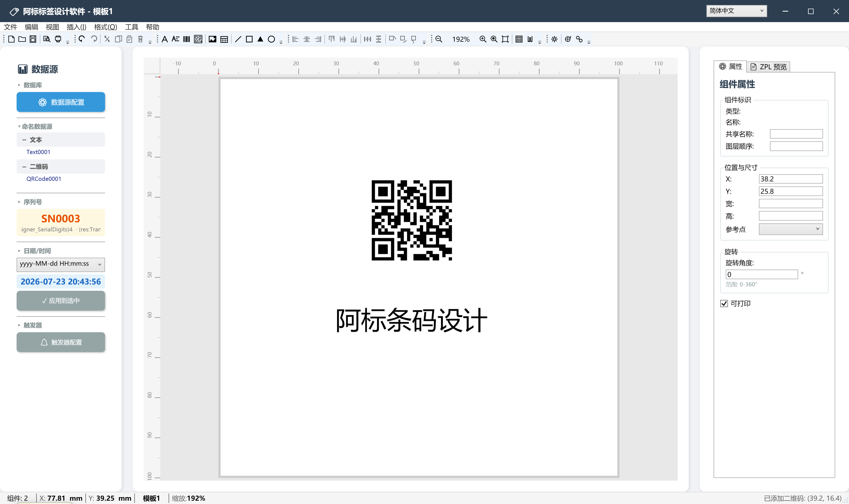
Task: Insert a rich text paragraph element
Action: tap(175, 39)
